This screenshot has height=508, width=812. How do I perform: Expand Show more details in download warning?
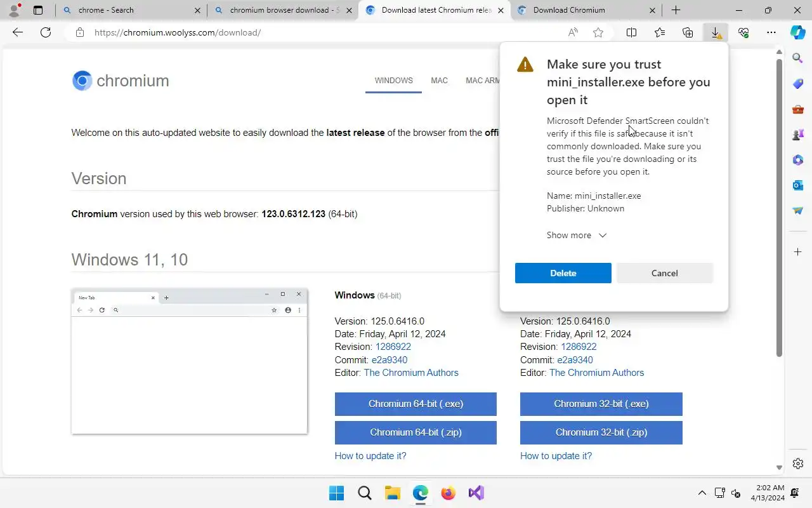pyautogui.click(x=577, y=235)
